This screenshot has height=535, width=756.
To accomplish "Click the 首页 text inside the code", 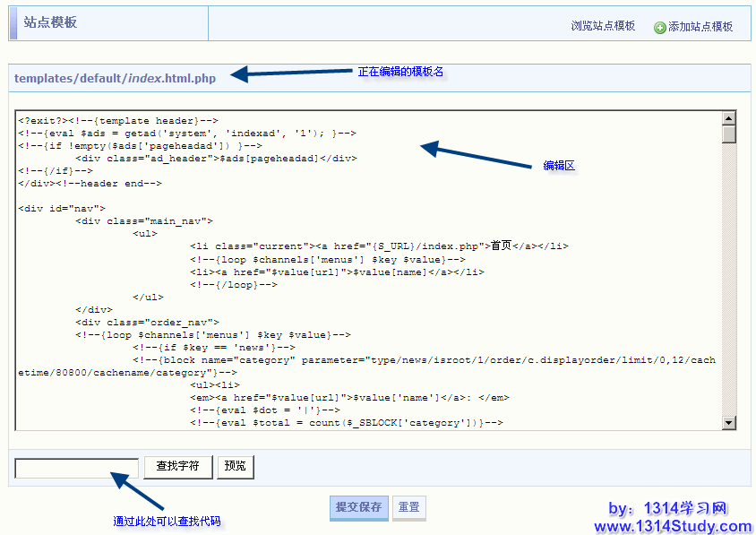I will tap(501, 246).
